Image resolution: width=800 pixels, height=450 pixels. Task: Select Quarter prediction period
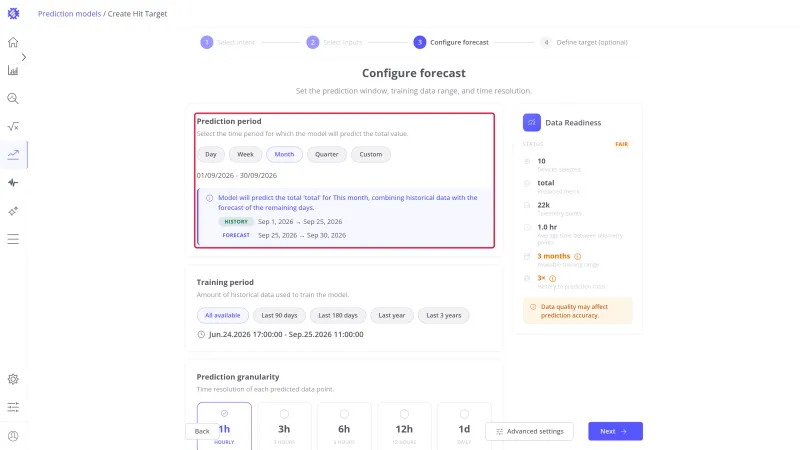pyautogui.click(x=327, y=155)
